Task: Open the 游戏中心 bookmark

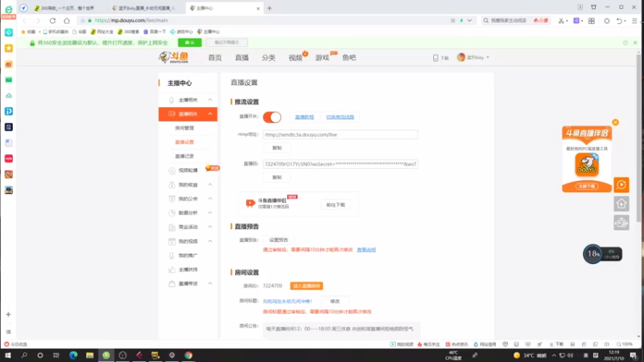Action: [182, 31]
